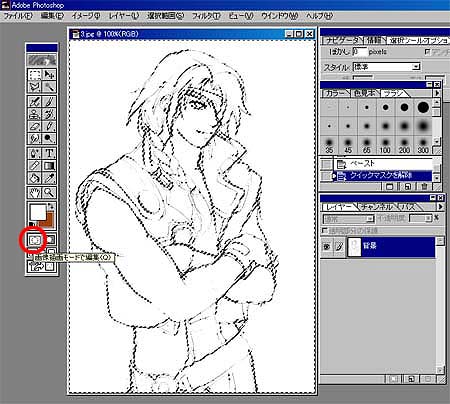Select the Pencil tool
Screen dimensions: 450x404
coord(49,126)
